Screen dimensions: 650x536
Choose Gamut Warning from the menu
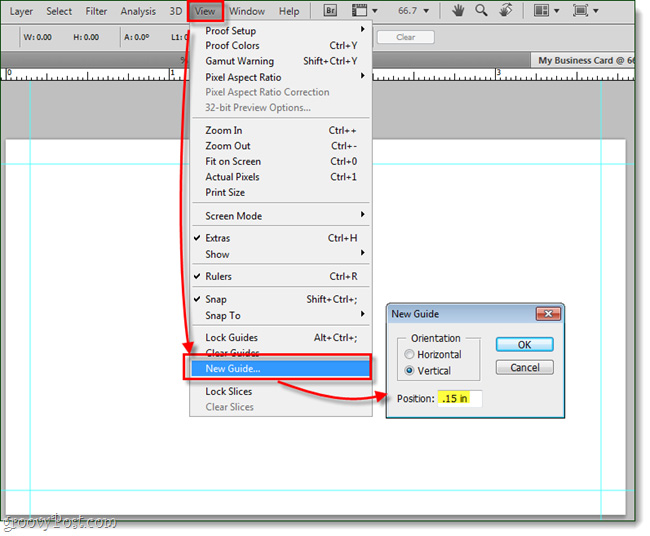click(281, 61)
